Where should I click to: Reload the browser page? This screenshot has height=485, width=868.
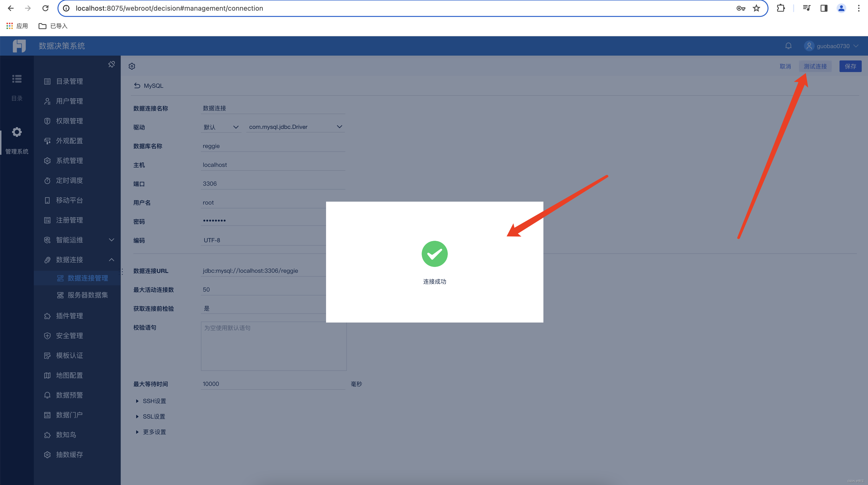pyautogui.click(x=45, y=8)
